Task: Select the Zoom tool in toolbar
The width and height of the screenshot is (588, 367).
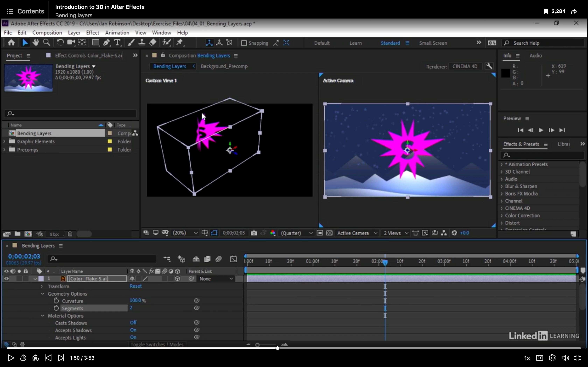Action: pos(46,43)
